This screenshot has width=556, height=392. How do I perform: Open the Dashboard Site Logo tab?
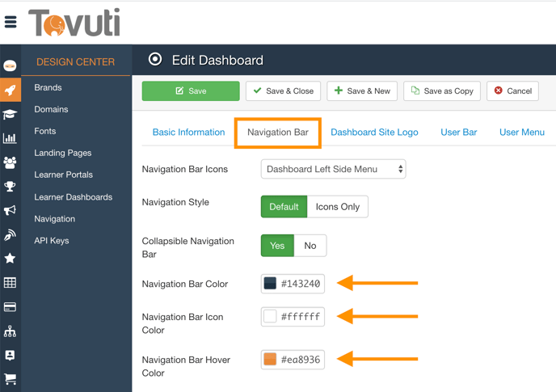point(374,133)
